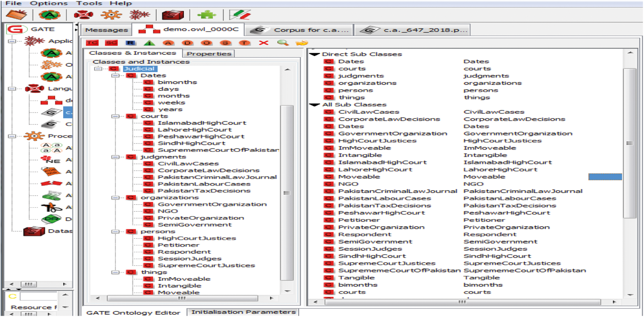
Task: Click the orange refresh arrow icon
Action: coord(302,43)
